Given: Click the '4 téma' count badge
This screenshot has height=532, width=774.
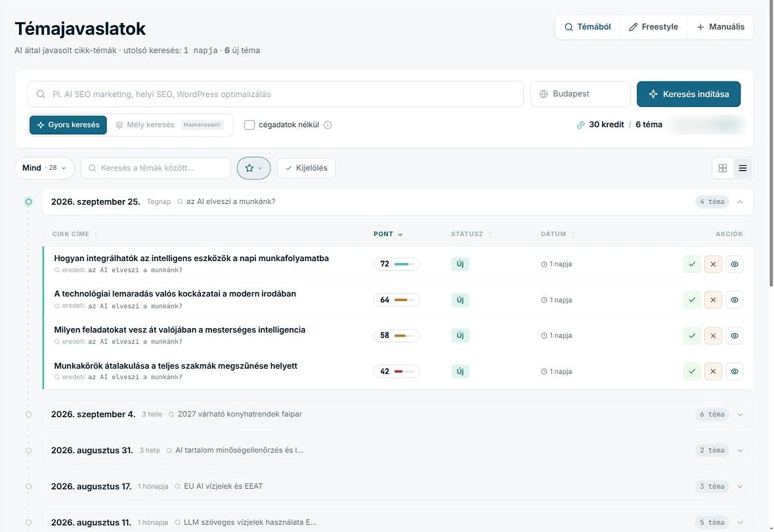Looking at the screenshot, I should (712, 201).
